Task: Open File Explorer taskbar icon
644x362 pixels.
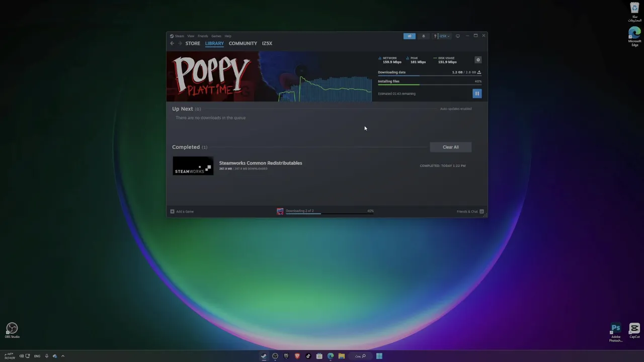Action: click(342, 356)
